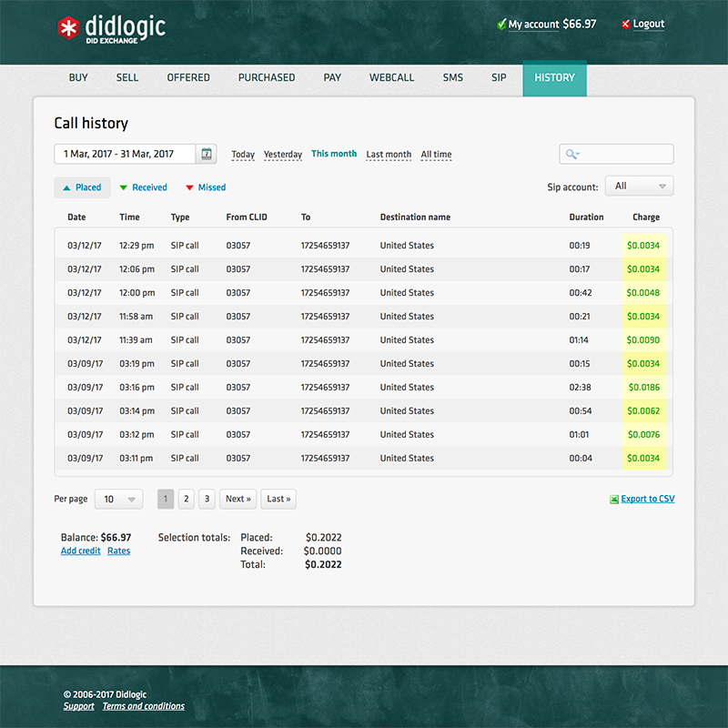
Task: Click the $0.0076 charge value
Action: point(643,435)
